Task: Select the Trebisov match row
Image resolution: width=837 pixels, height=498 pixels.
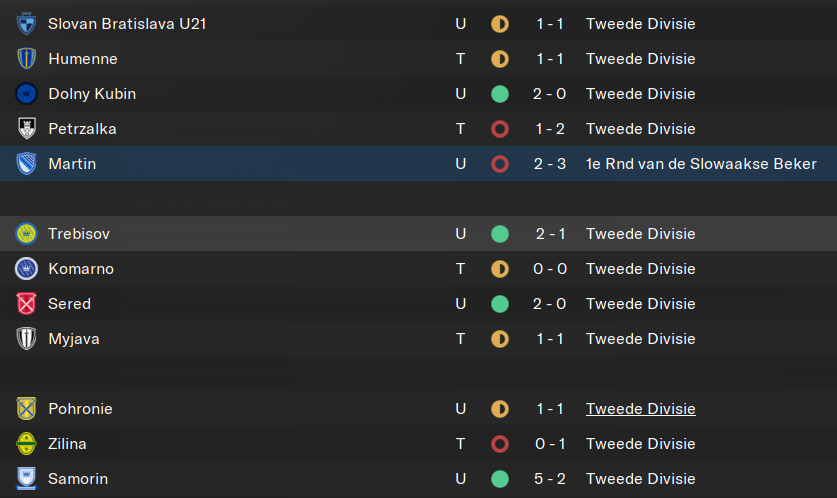Action: pos(418,234)
